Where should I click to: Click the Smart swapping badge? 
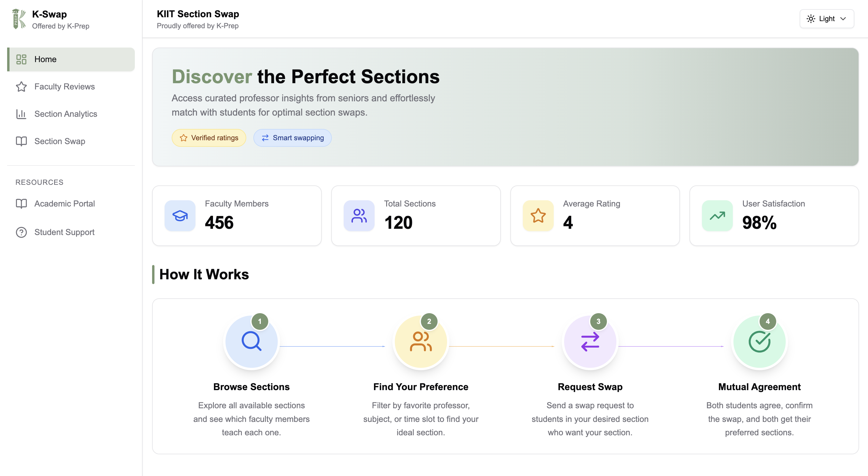(292, 138)
